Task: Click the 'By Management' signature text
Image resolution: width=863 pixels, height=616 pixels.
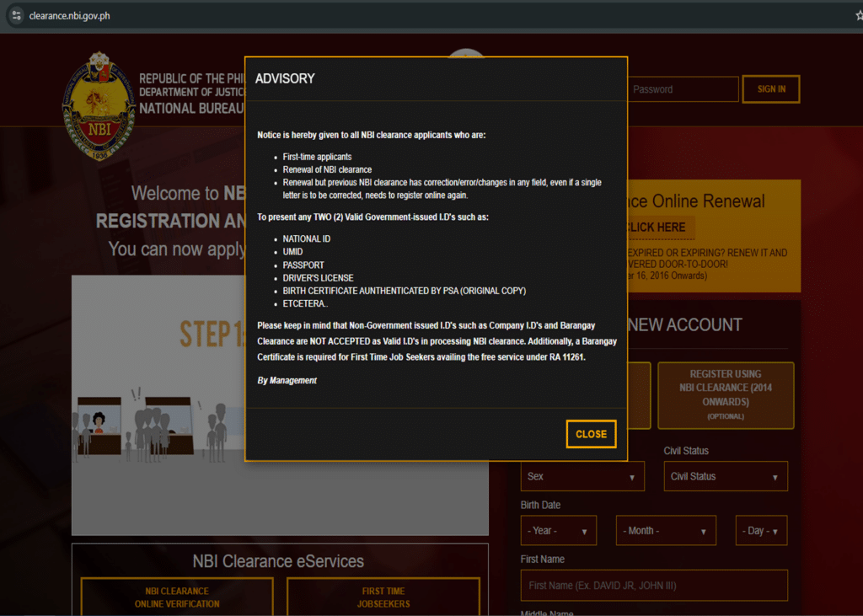Action: point(287,380)
